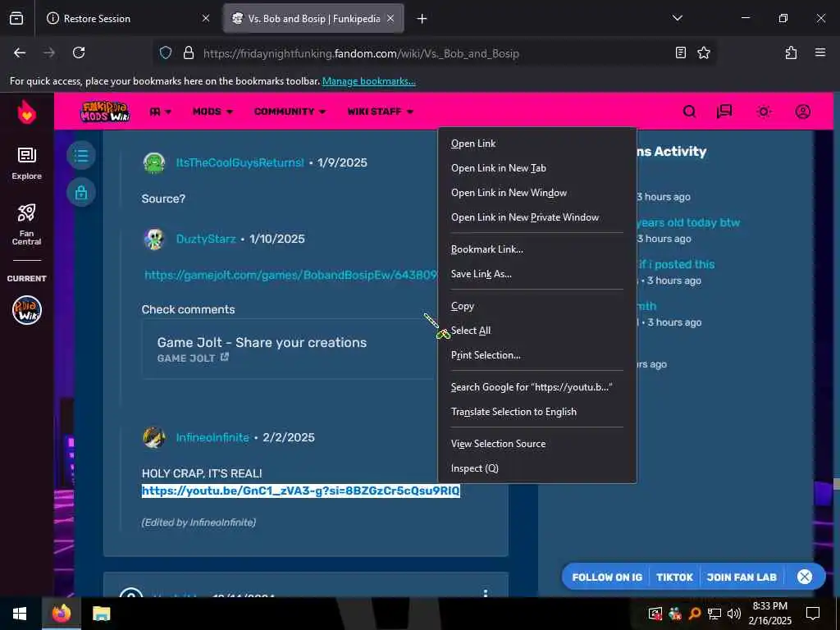This screenshot has height=630, width=840.
Task: Choose Print Selection option
Action: 537,356
